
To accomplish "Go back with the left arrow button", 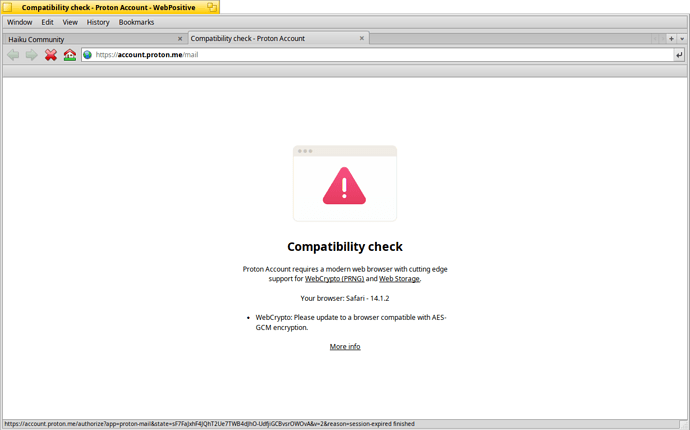I will click(13, 55).
